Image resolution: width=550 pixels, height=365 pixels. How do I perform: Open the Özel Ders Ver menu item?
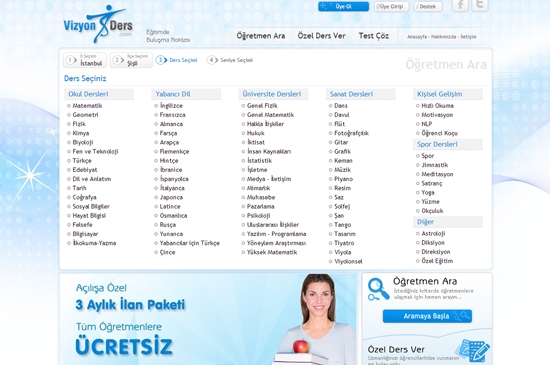coord(321,36)
